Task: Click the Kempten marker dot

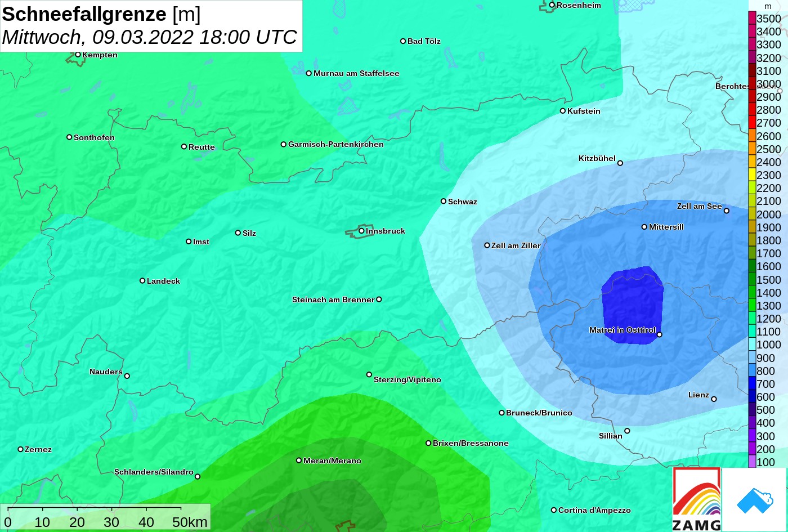Action: [78, 55]
